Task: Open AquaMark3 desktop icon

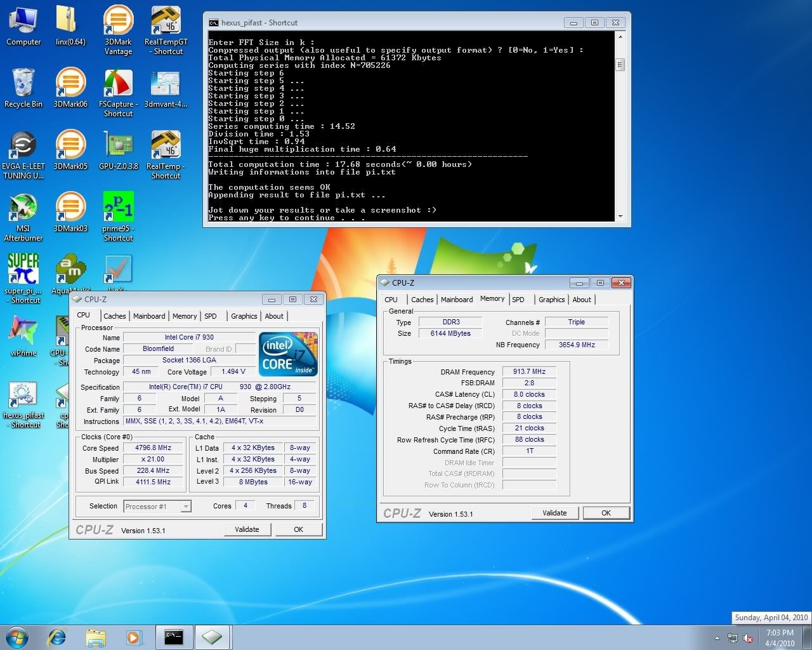Action: click(x=70, y=273)
